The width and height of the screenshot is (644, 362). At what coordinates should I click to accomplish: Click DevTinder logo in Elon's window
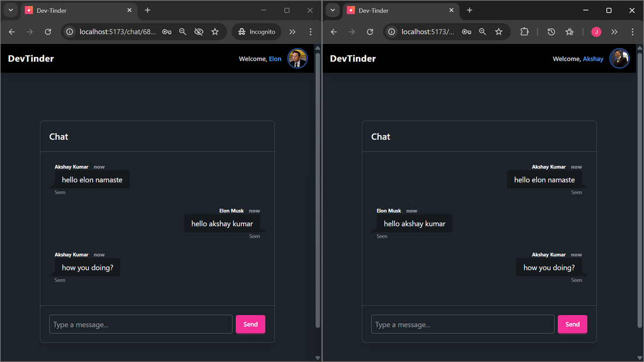click(31, 58)
